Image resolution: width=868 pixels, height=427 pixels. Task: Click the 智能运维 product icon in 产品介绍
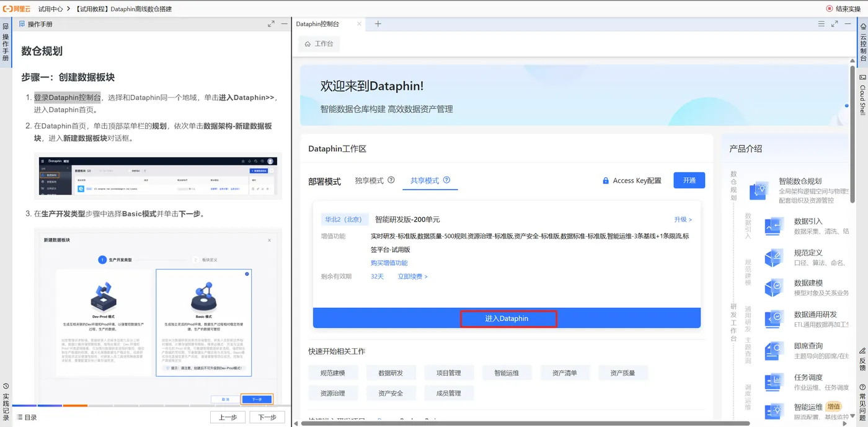click(x=775, y=411)
